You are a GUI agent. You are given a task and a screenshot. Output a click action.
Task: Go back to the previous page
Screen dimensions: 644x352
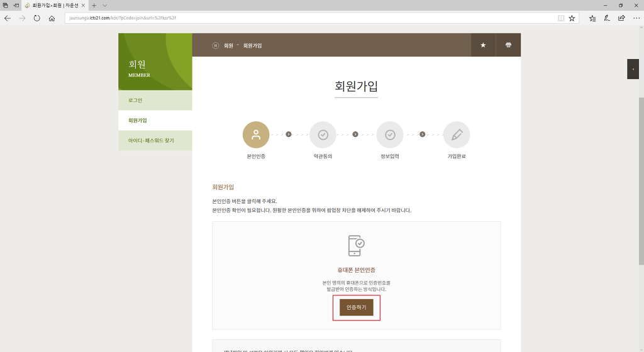8,18
